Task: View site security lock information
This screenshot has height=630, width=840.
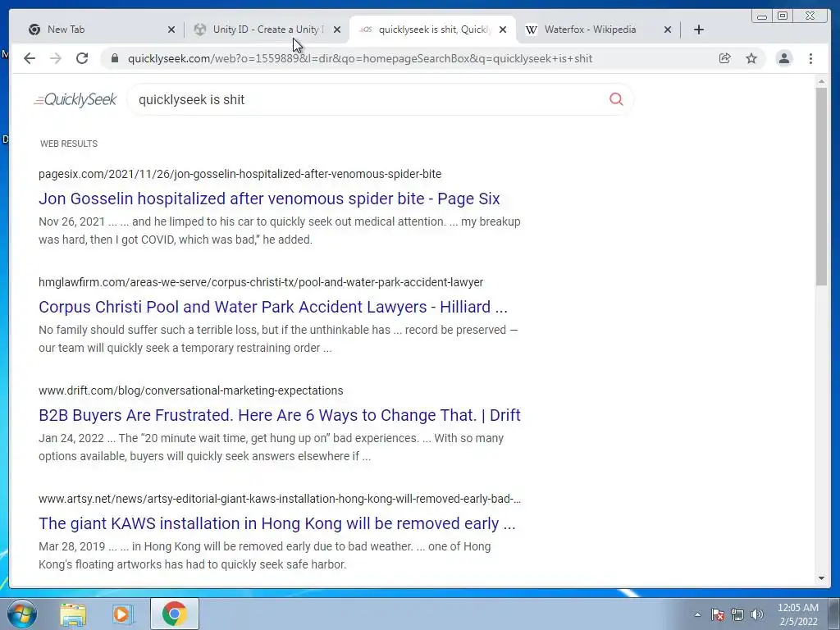Action: 114,58
